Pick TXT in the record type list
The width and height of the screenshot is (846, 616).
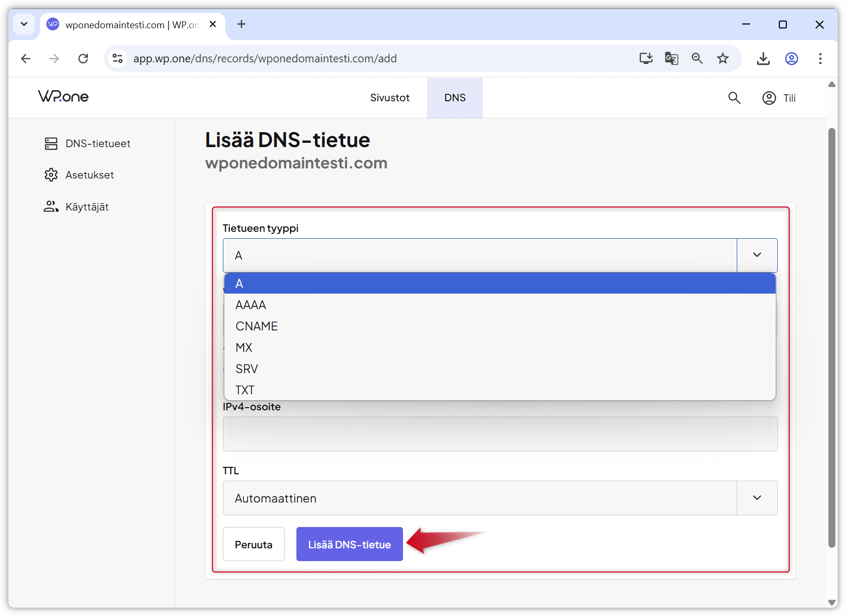pyautogui.click(x=245, y=390)
